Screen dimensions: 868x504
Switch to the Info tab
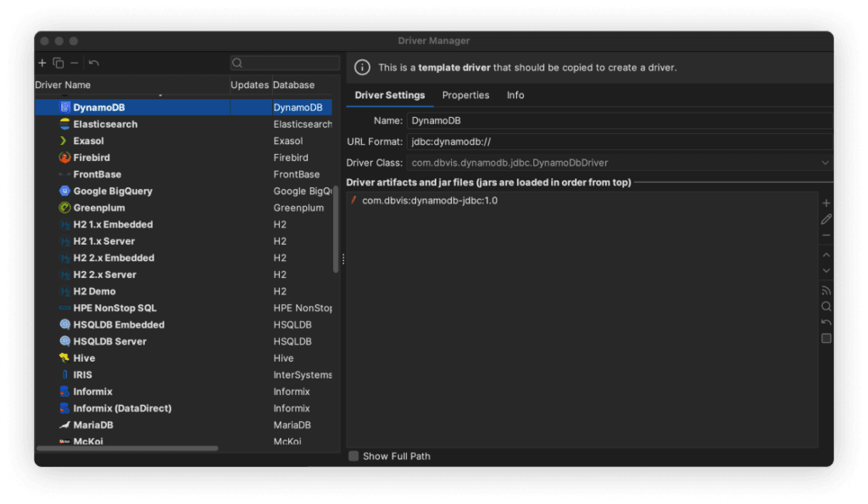click(515, 95)
